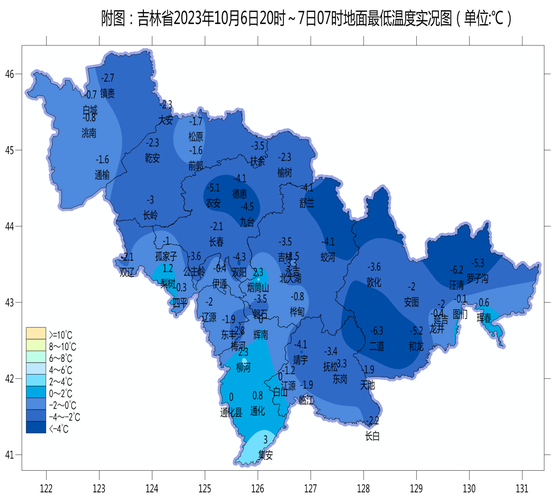Select the 珲春 station label
Screen dimensions: 553x500
click(484, 318)
